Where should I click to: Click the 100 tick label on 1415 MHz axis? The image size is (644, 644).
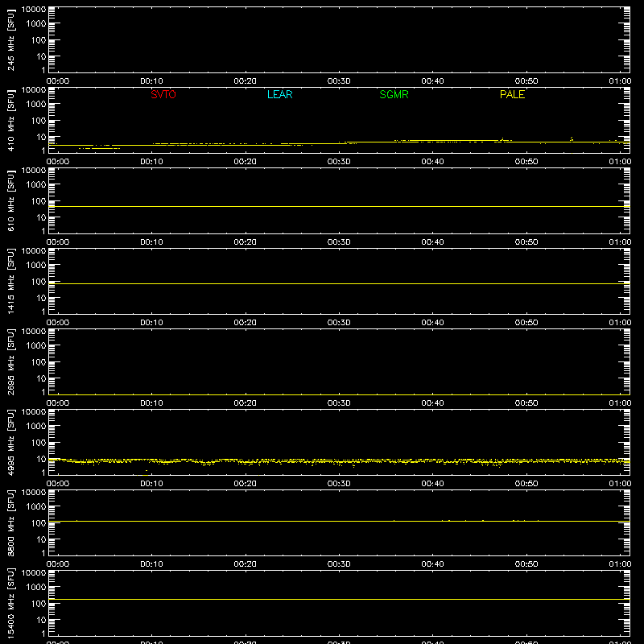pos(39,282)
